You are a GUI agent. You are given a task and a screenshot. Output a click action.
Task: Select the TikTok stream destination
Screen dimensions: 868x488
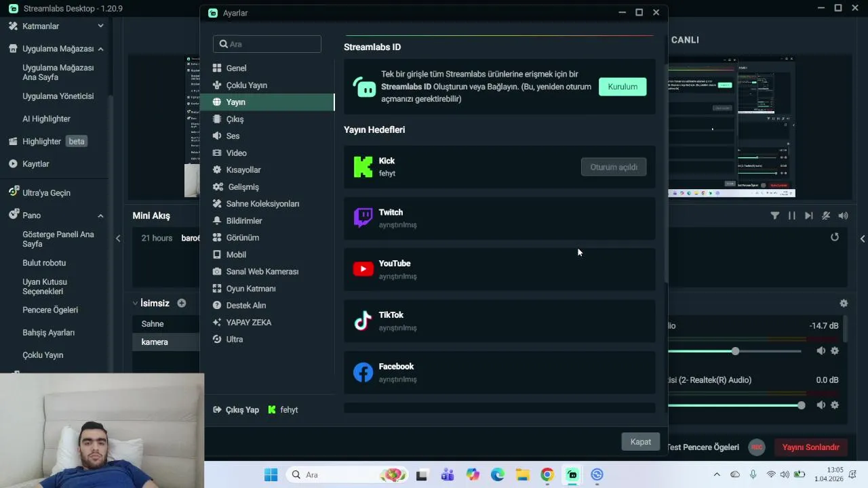pos(500,321)
